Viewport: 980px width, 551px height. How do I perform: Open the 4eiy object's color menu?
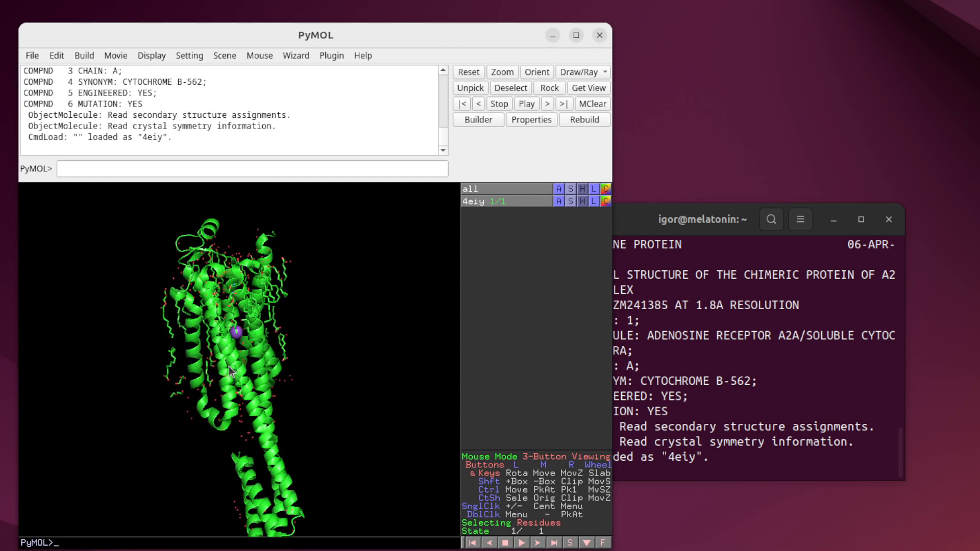point(605,201)
